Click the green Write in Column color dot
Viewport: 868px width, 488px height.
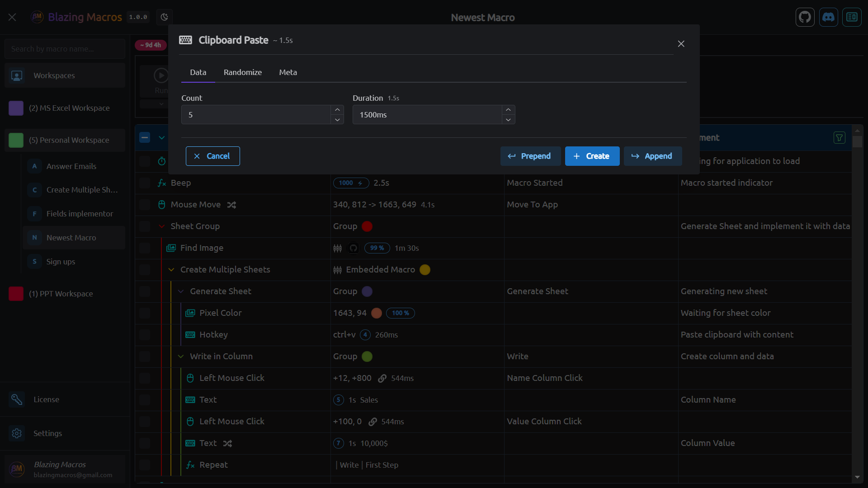(x=367, y=357)
